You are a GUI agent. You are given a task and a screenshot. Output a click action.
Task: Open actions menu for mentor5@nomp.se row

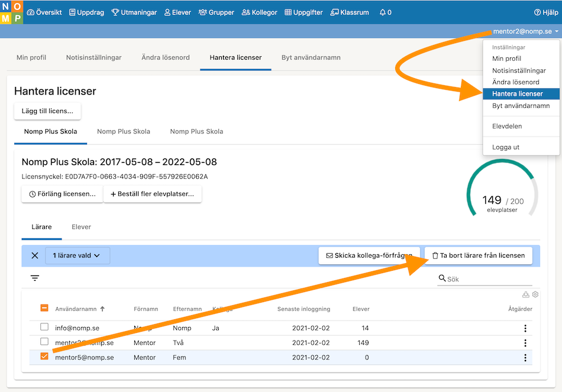pyautogui.click(x=525, y=358)
